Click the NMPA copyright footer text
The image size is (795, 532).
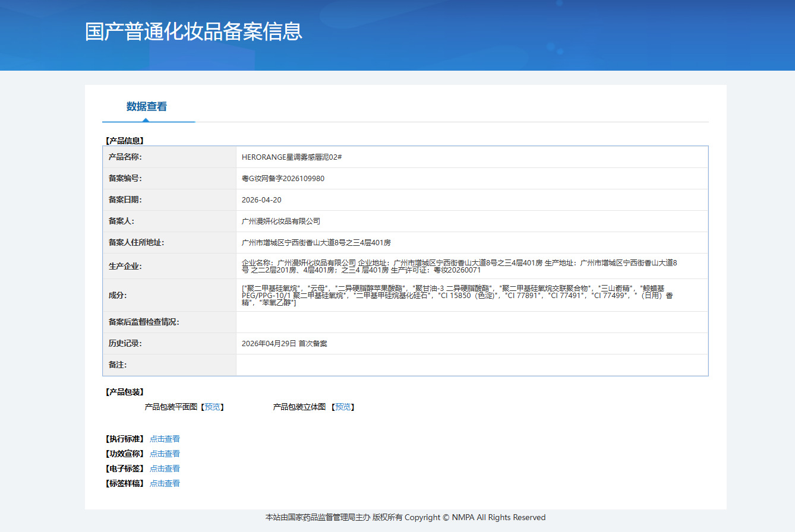click(x=405, y=518)
